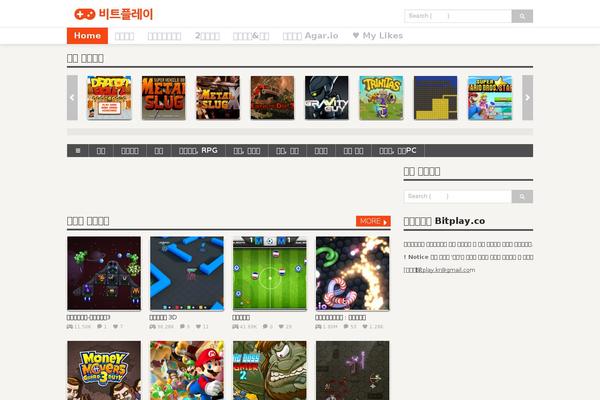
Task: Open the green soccer field game thumbnail
Action: tap(270, 273)
